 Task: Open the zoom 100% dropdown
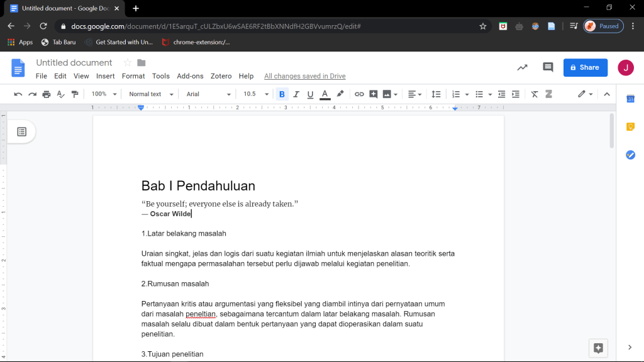coord(104,94)
